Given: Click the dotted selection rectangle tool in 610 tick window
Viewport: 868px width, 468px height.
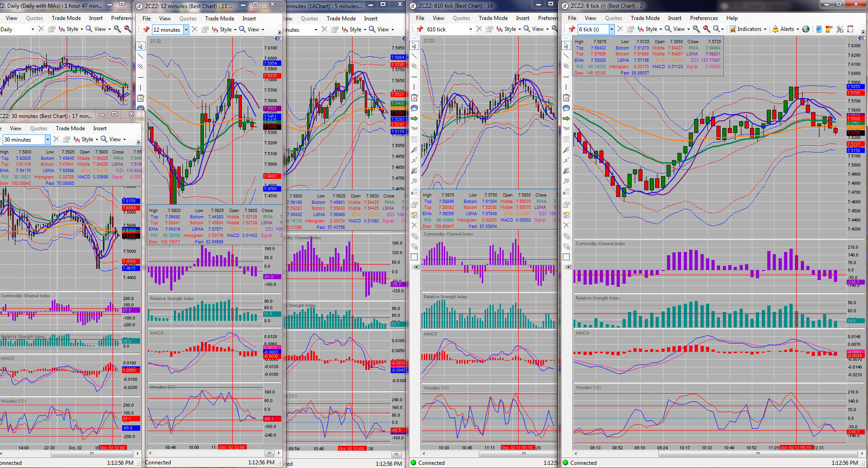Looking at the screenshot, I should tap(414, 257).
